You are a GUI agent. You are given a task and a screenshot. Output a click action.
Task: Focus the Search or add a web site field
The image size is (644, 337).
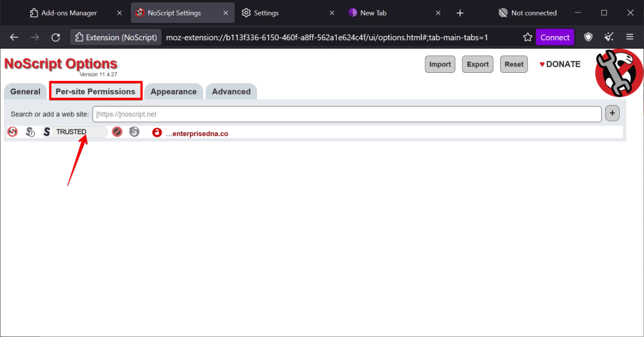pyautogui.click(x=347, y=114)
